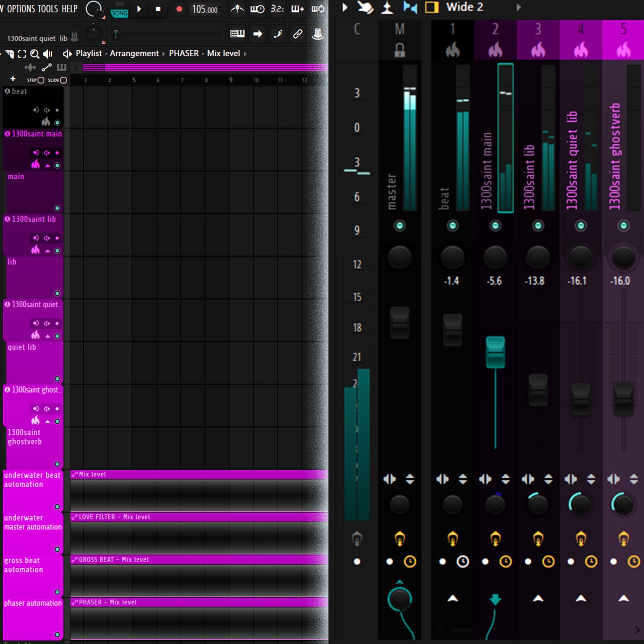Click the plus button to add playlist track
Image resolution: width=644 pixels, height=644 pixels.
[13, 79]
